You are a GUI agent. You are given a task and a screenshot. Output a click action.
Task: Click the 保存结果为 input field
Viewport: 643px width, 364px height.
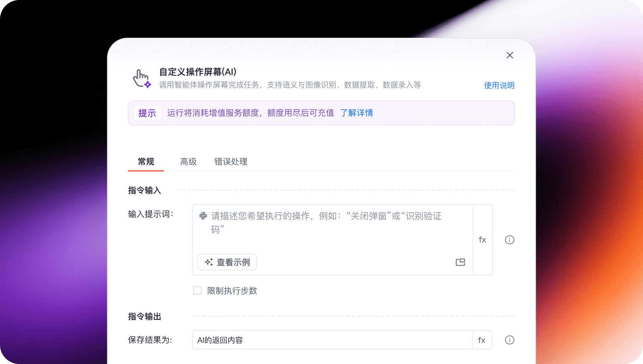tap(332, 340)
